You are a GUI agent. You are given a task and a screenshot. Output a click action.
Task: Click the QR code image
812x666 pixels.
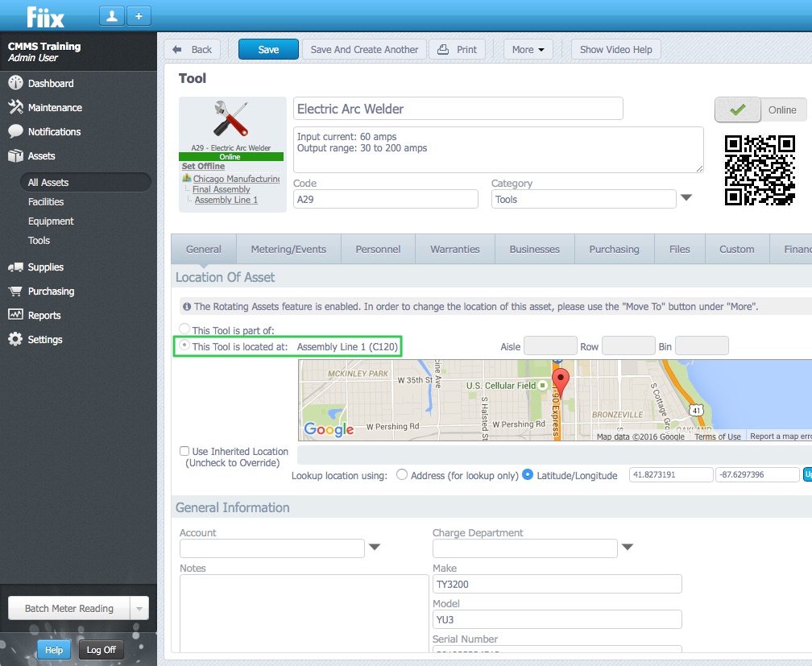coord(760,170)
